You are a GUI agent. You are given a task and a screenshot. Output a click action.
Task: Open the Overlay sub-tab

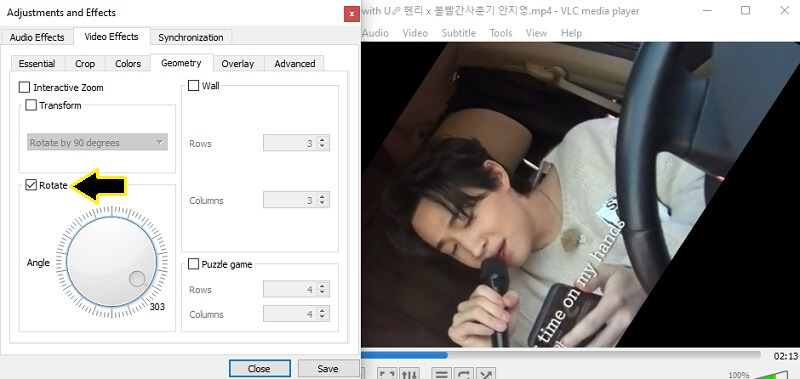[x=238, y=64]
